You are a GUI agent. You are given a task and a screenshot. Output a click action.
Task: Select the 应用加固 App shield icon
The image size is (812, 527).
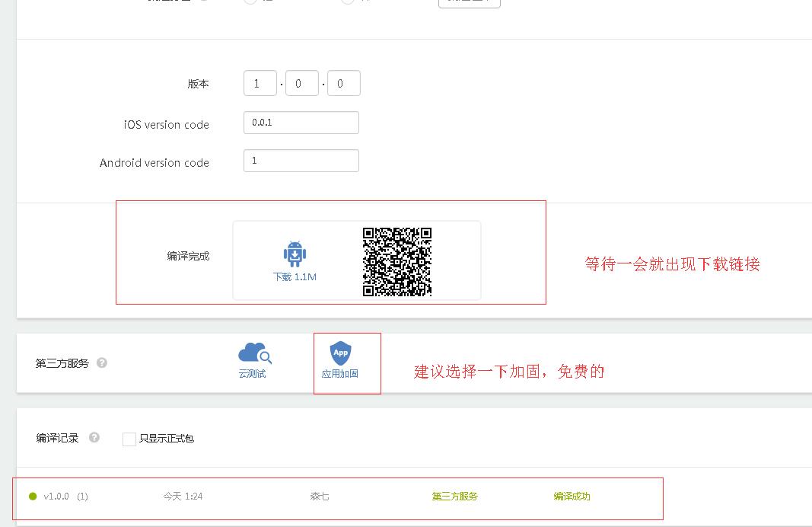tap(340, 353)
